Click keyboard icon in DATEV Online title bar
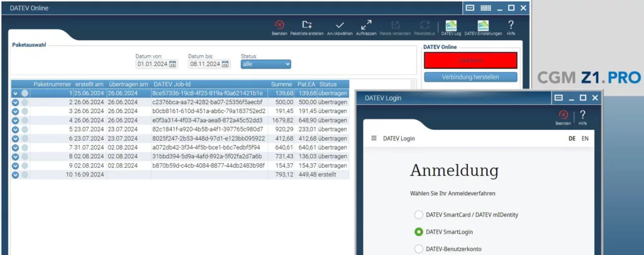The height and width of the screenshot is (255, 644). click(x=470, y=8)
